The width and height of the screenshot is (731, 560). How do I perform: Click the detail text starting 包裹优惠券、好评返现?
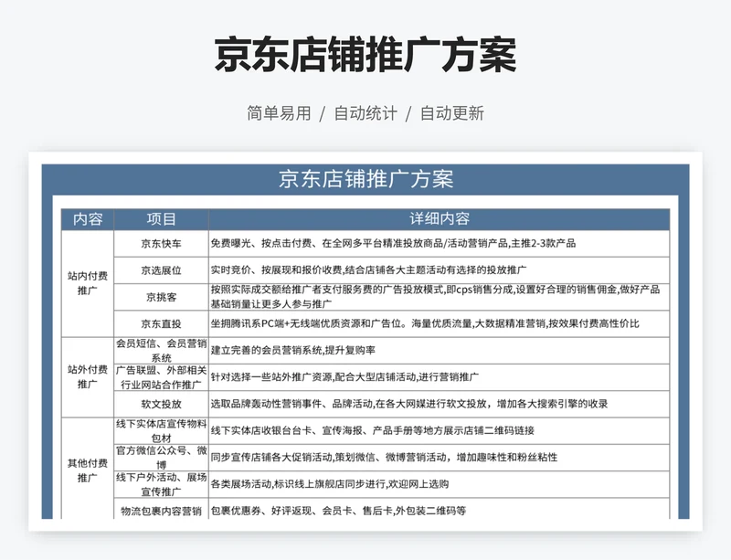tap(338, 511)
